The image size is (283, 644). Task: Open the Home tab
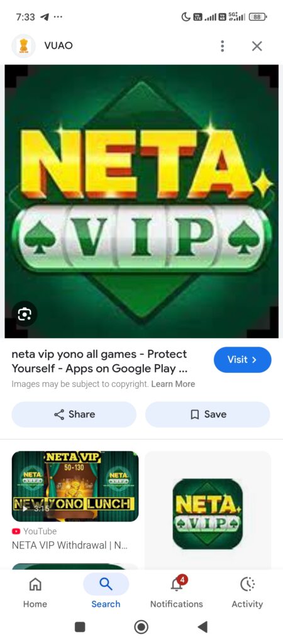pos(35,592)
